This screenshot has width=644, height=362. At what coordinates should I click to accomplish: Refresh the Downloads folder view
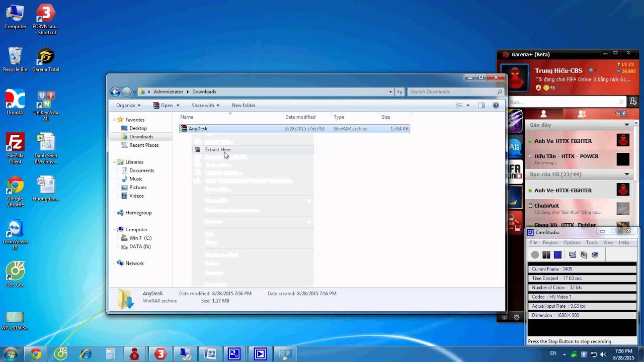click(400, 92)
